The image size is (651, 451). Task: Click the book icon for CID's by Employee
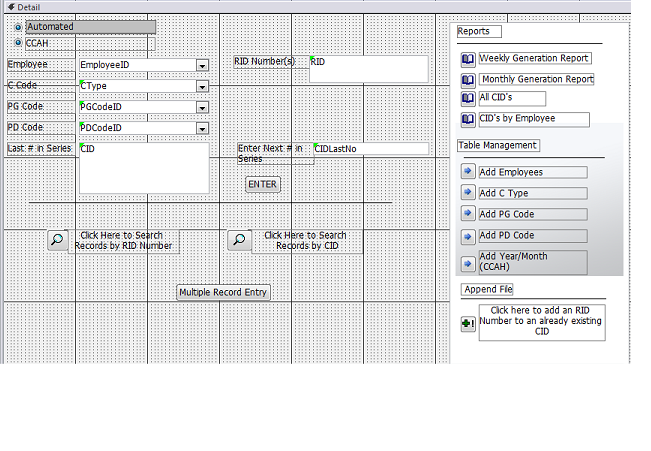coord(468,119)
